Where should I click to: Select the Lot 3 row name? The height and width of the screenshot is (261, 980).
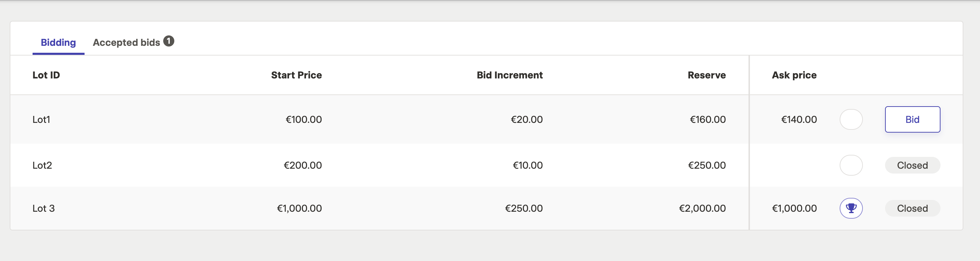pos(44,208)
